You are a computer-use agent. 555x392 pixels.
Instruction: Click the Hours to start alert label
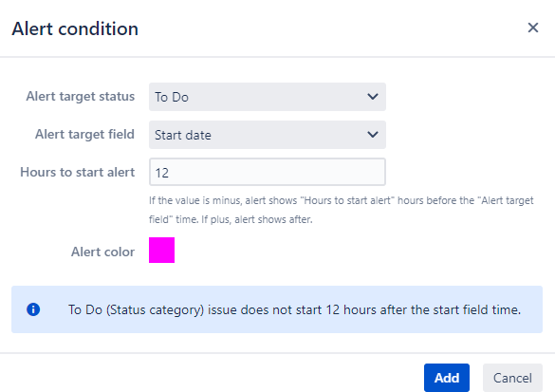point(78,172)
